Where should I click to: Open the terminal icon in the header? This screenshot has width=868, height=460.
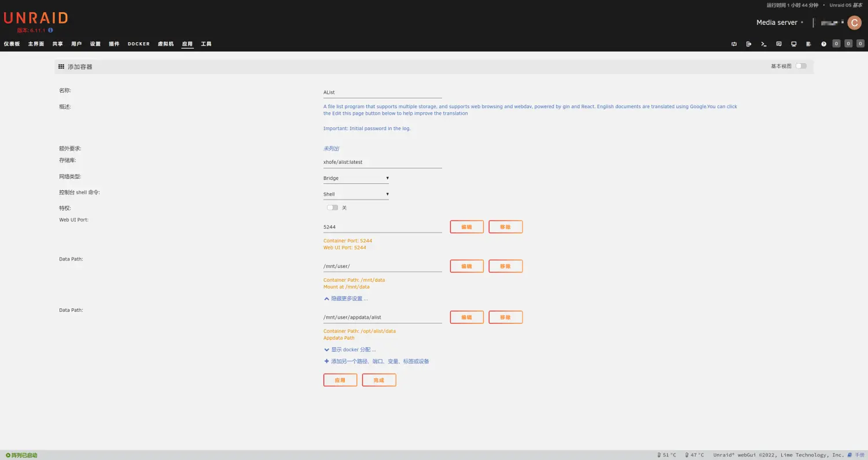pyautogui.click(x=764, y=44)
